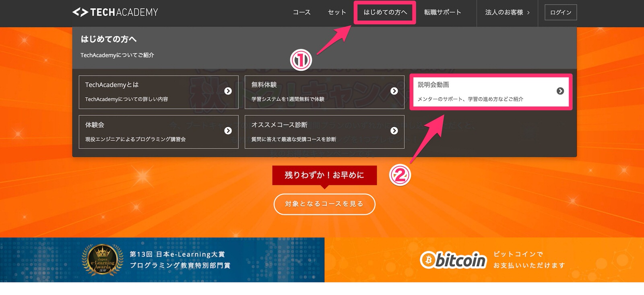Image resolution: width=644 pixels, height=295 pixels.
Task: Click arrow icon in オススメコース診断 card
Action: 394,131
